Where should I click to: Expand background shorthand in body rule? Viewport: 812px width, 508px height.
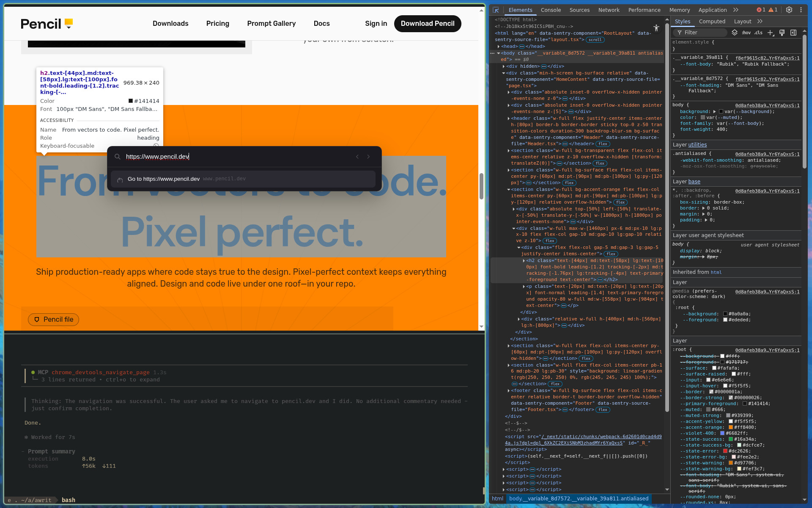pyautogui.click(x=714, y=112)
